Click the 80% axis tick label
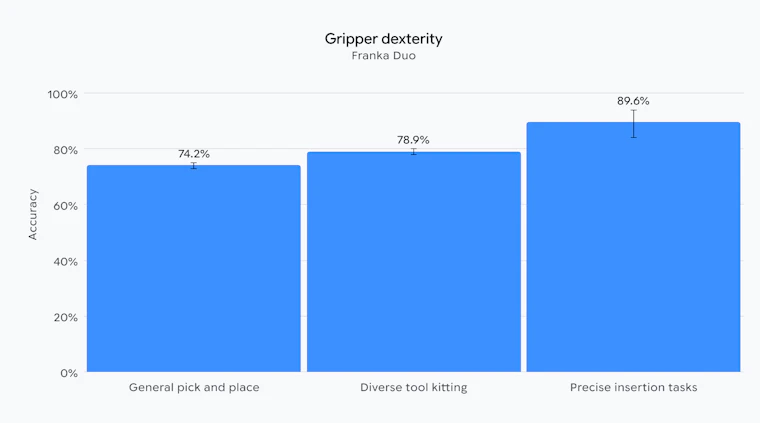 point(65,150)
